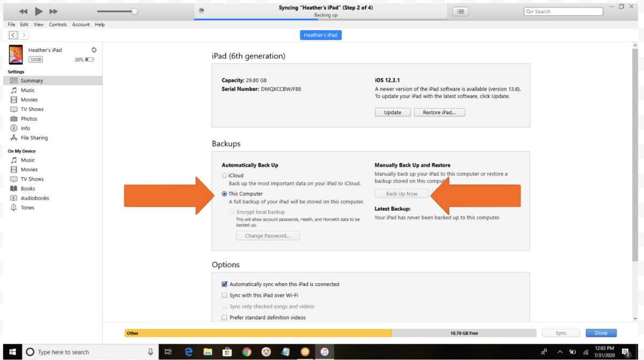Viewport: 644px width, 360px height.
Task: Open Chrome from the taskbar
Action: [246, 352]
